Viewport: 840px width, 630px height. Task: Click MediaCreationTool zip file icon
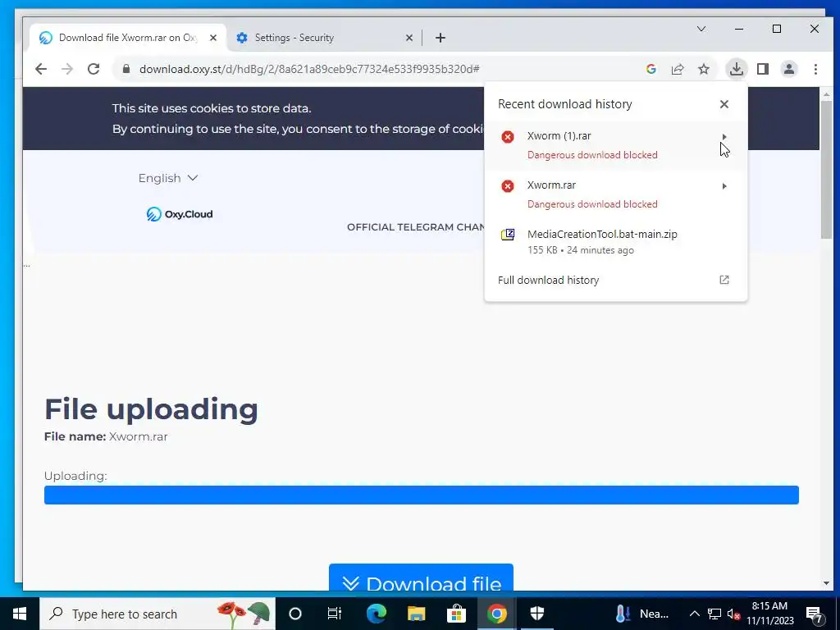pyautogui.click(x=507, y=235)
